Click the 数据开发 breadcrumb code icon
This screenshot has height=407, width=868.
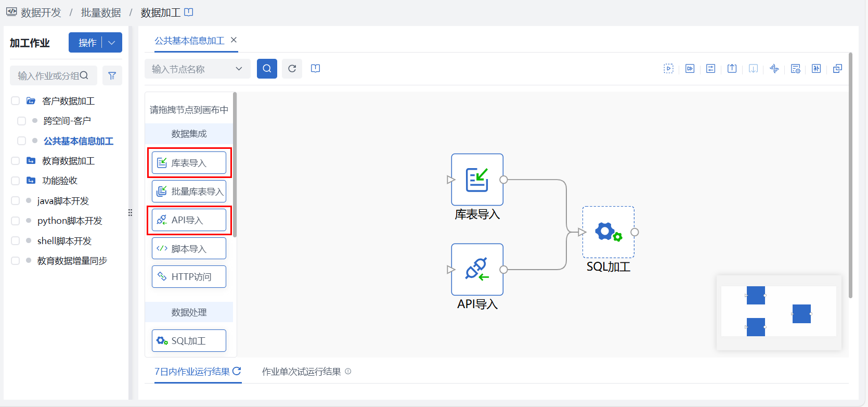(11, 12)
